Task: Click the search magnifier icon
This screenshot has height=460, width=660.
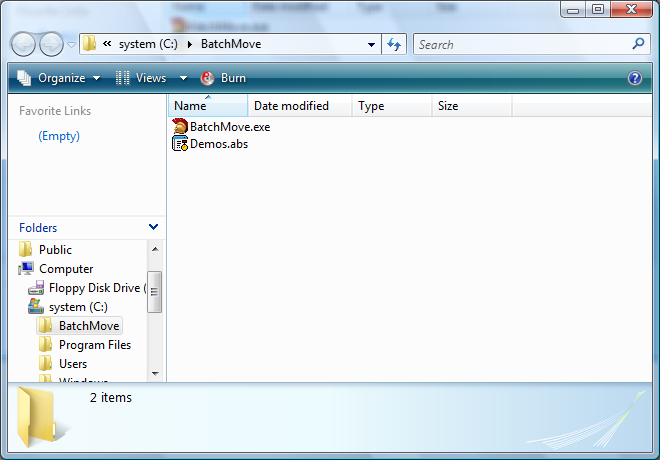Action: tap(639, 44)
